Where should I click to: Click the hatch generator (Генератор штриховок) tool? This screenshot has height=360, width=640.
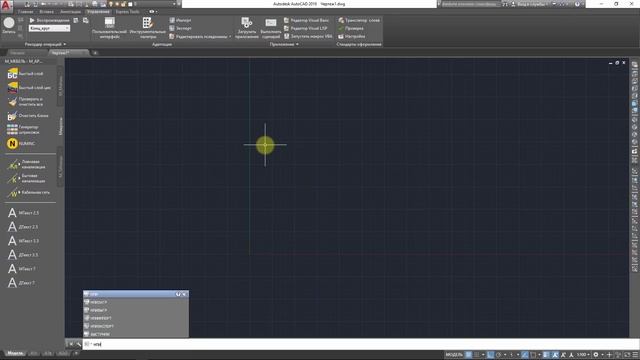(23, 129)
